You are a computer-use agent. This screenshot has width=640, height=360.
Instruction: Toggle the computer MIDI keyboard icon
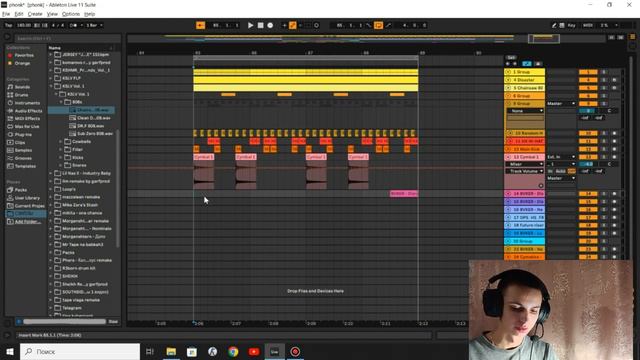click(562, 25)
